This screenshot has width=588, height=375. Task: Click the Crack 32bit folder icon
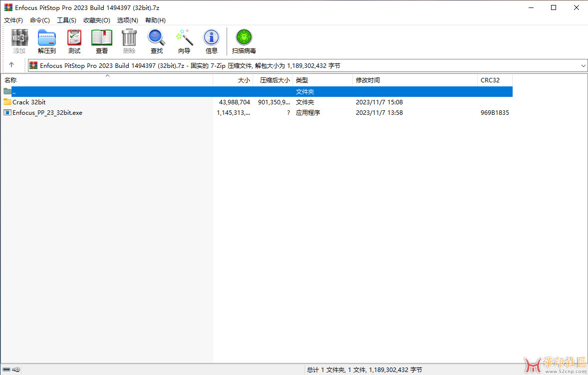(7, 102)
